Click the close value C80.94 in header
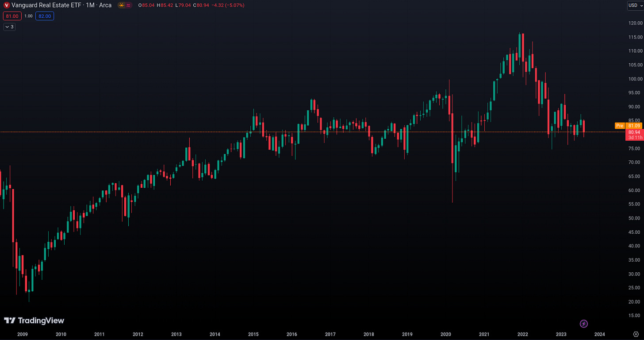 pyautogui.click(x=201, y=5)
